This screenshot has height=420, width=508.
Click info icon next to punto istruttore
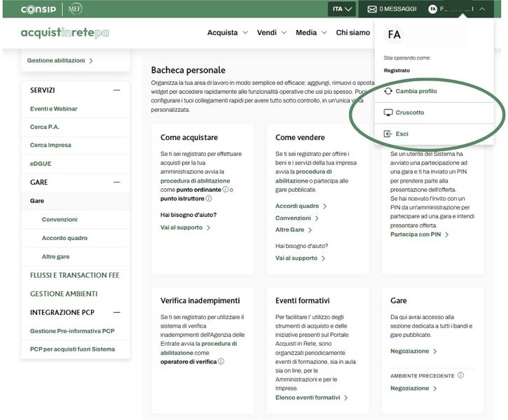209,199
